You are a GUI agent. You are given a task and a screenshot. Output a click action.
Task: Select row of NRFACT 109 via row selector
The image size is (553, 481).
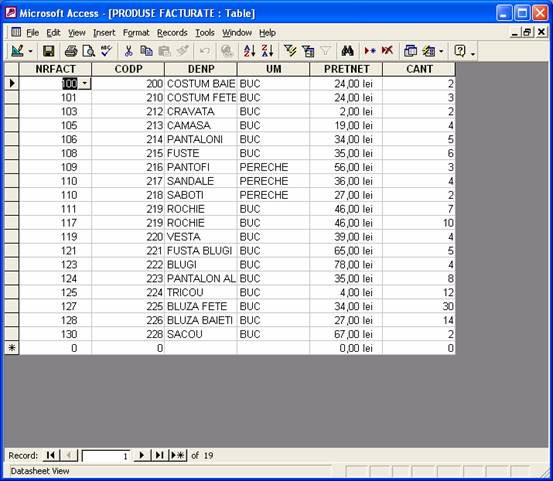pyautogui.click(x=12, y=167)
